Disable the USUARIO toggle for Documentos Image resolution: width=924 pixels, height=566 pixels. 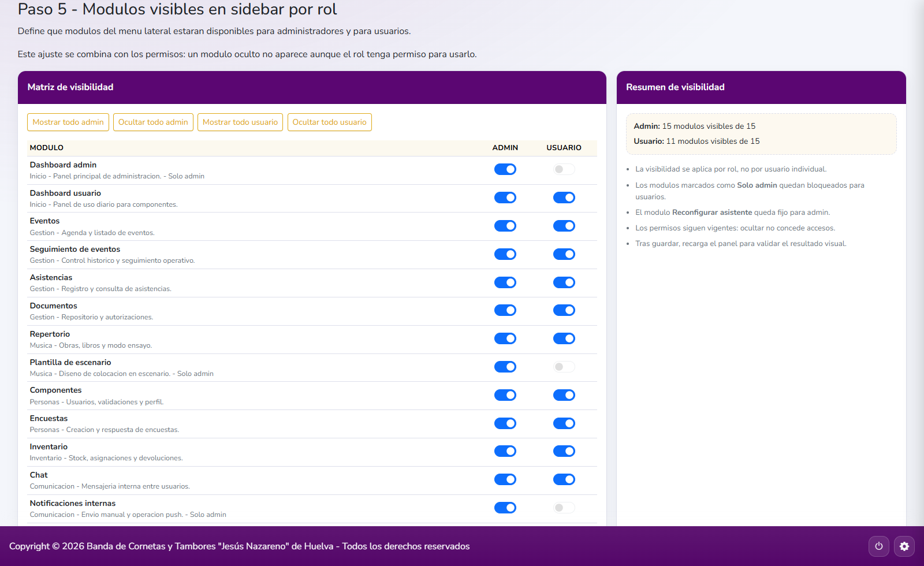point(564,310)
